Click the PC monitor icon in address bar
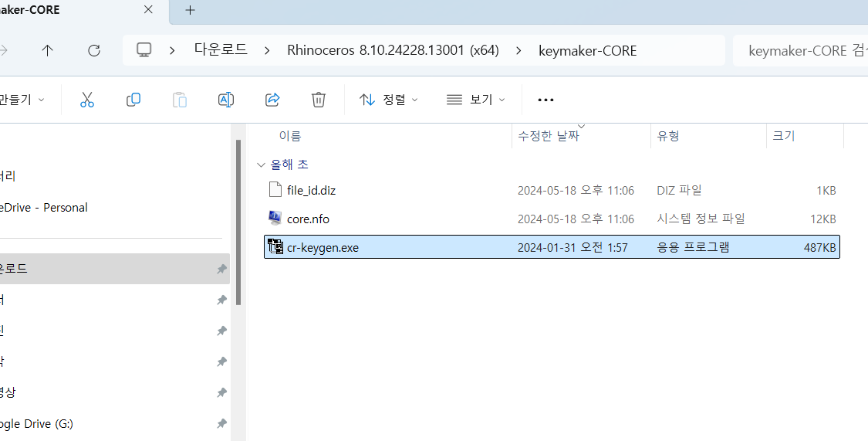Viewport: 868px width, 441px height. tap(144, 50)
